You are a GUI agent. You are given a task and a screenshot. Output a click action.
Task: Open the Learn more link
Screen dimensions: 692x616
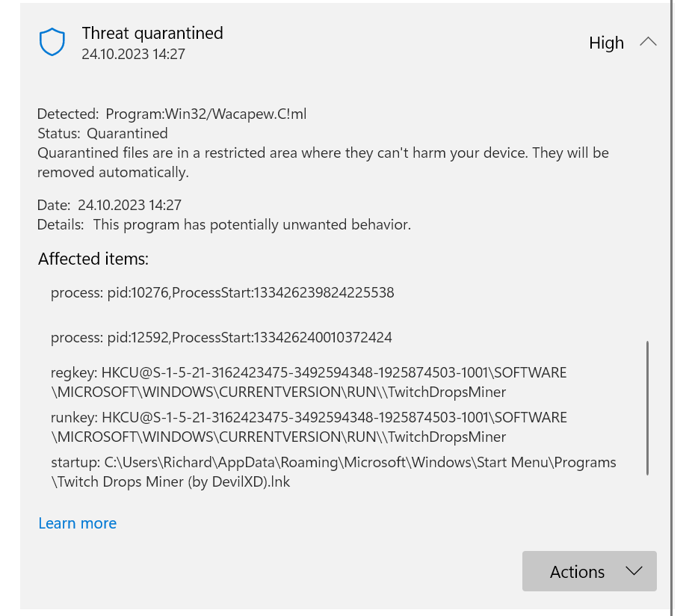(x=77, y=523)
